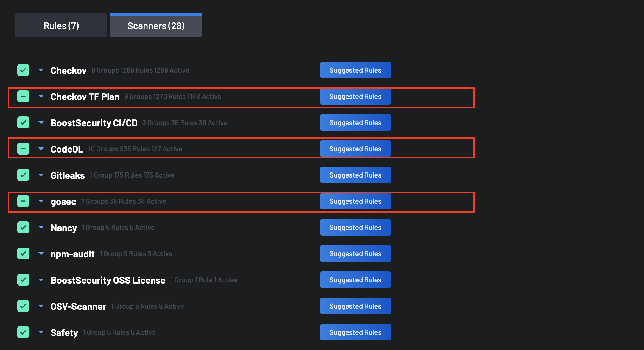Uncheck the Nancy scanner checkbox

[23, 228]
